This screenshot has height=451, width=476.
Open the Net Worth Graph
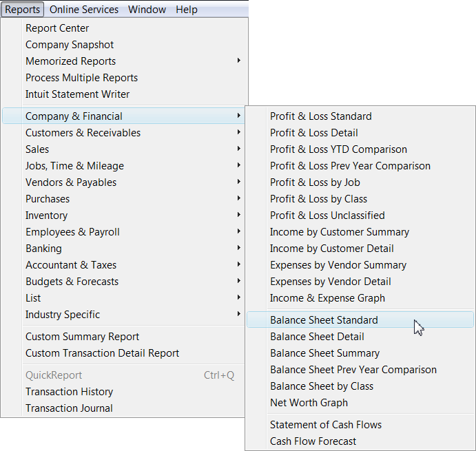pyautogui.click(x=309, y=403)
